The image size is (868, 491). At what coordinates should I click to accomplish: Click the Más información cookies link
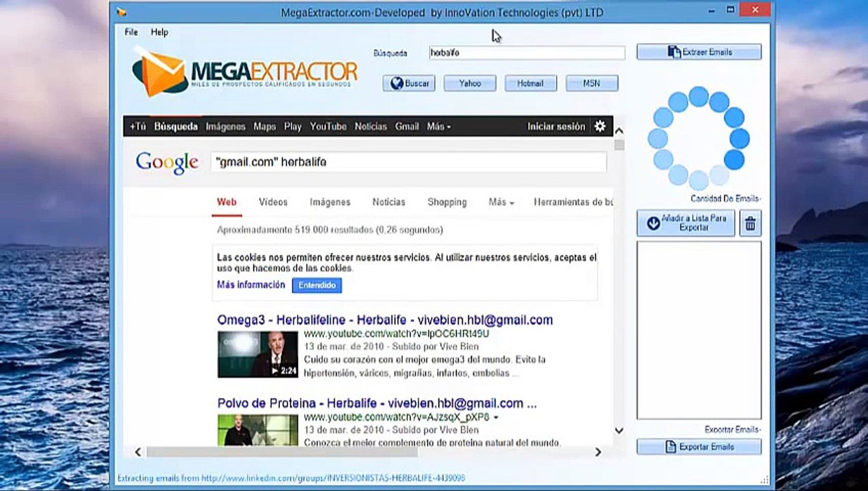pos(251,285)
